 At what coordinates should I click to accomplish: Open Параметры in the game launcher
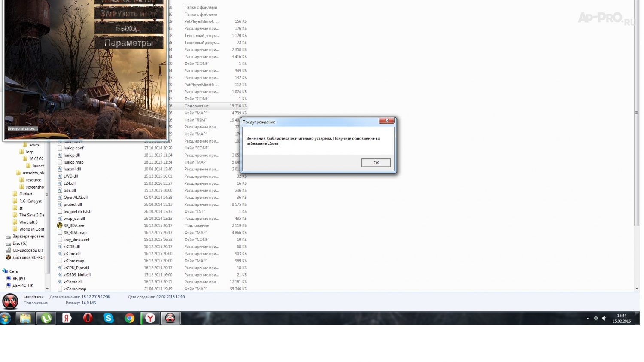(x=129, y=43)
